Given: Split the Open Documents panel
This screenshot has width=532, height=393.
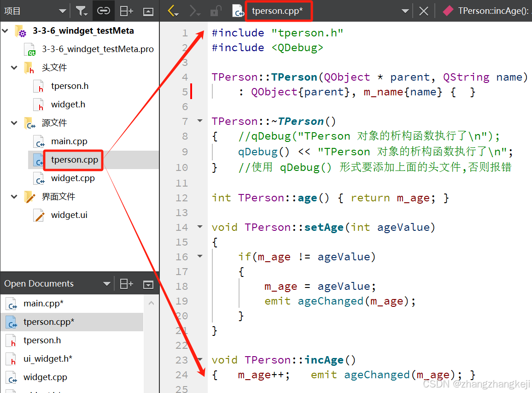Looking at the screenshot, I should tap(126, 284).
